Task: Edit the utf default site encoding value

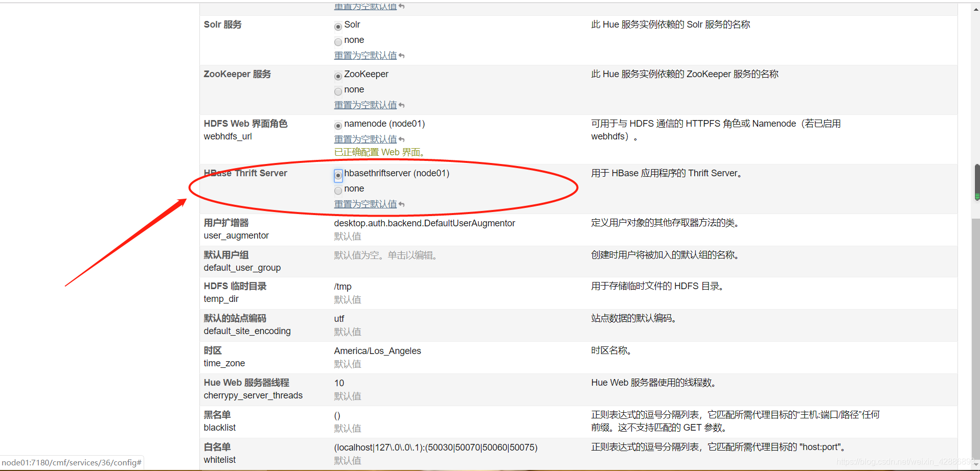Action: (x=339, y=319)
